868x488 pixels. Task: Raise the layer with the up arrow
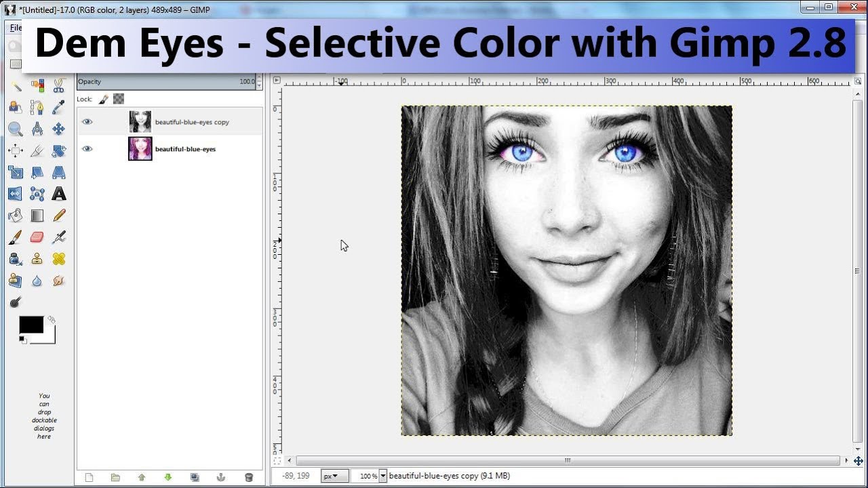(x=142, y=477)
